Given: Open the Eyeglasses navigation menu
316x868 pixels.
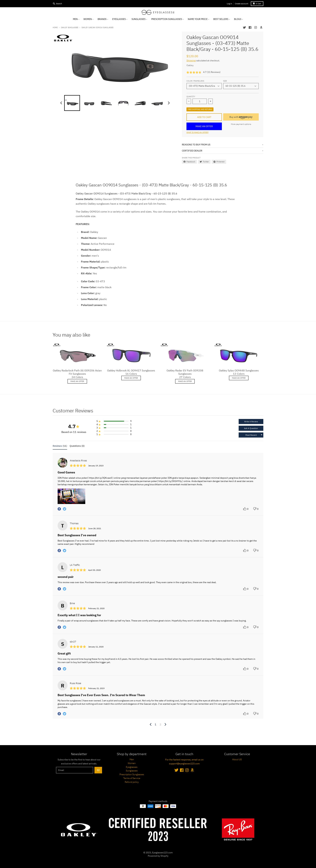Looking at the screenshot, I should tap(120, 19).
